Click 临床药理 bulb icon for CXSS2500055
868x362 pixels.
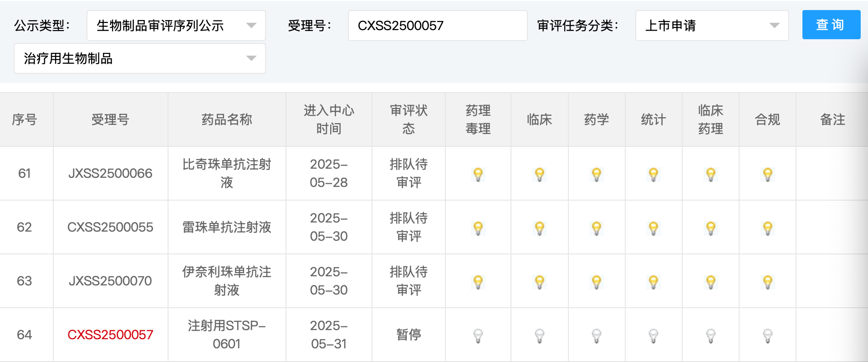point(710,228)
